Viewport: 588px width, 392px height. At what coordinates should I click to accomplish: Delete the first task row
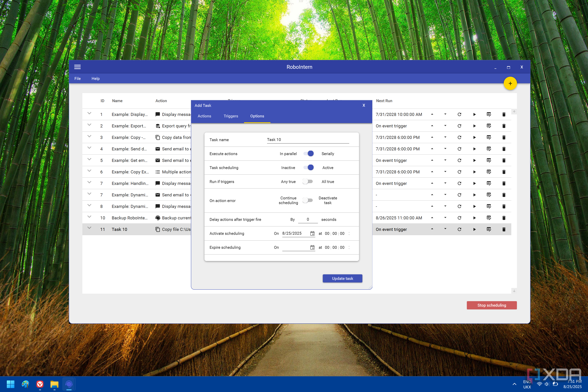504,114
